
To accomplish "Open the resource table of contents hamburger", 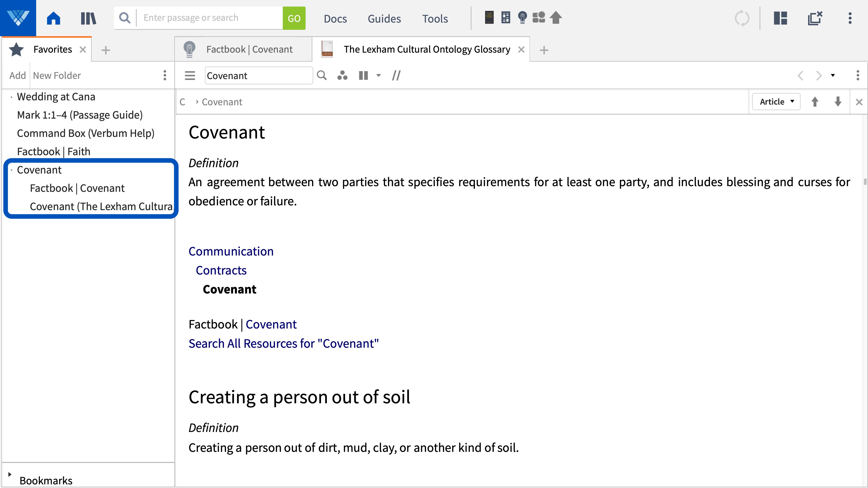I will [190, 75].
